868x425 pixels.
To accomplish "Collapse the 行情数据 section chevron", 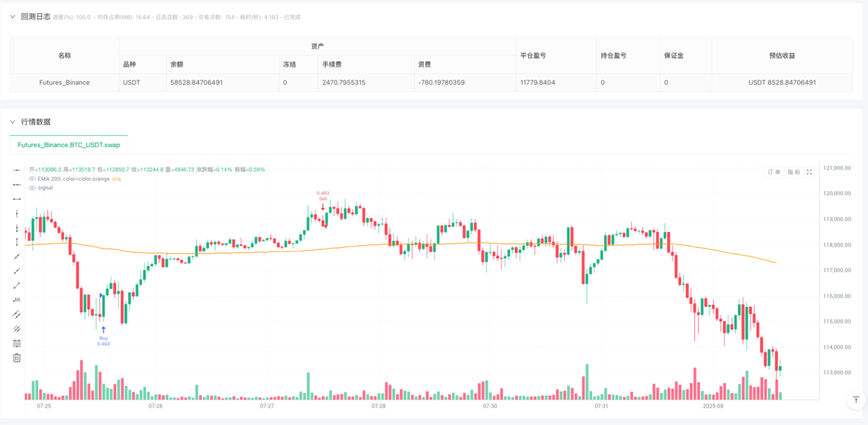I will pyautogui.click(x=12, y=122).
